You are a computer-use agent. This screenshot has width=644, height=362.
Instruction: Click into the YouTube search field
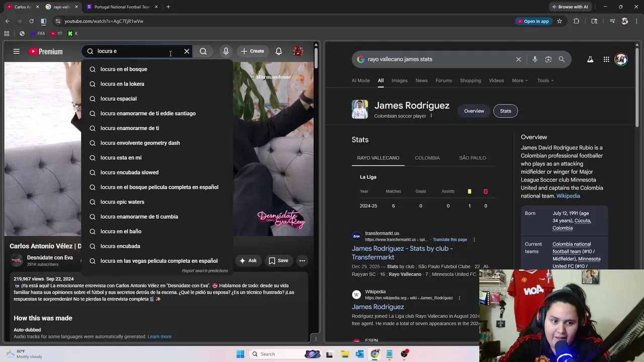tap(136, 51)
